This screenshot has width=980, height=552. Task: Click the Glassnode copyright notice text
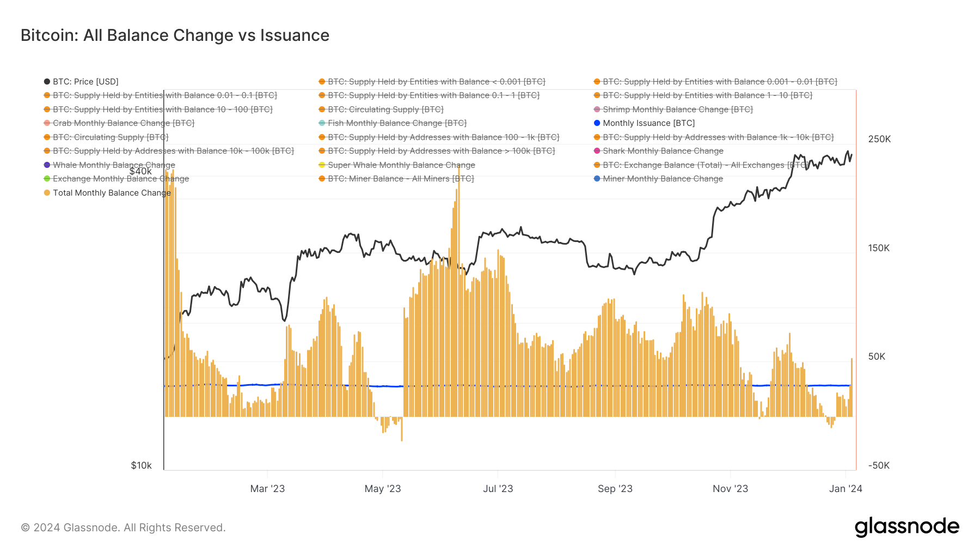pos(123,527)
